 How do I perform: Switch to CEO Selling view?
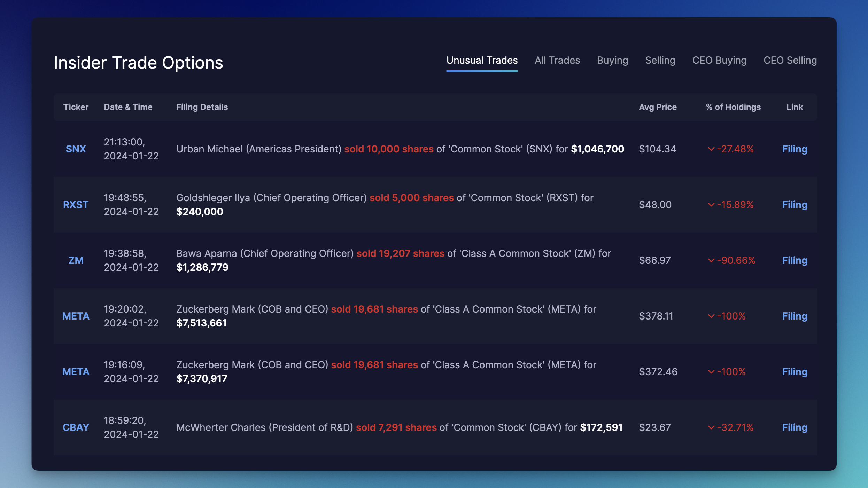(x=790, y=60)
